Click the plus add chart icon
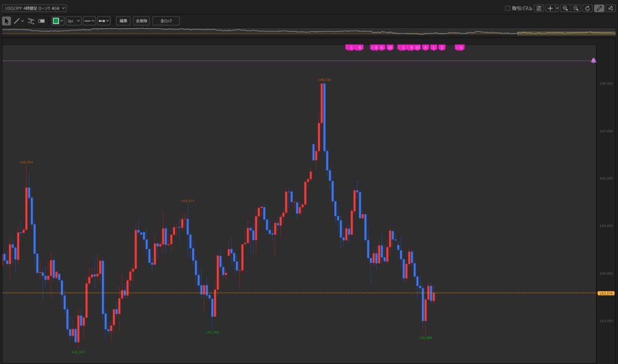Image resolution: width=618 pixels, height=364 pixels. click(x=550, y=8)
